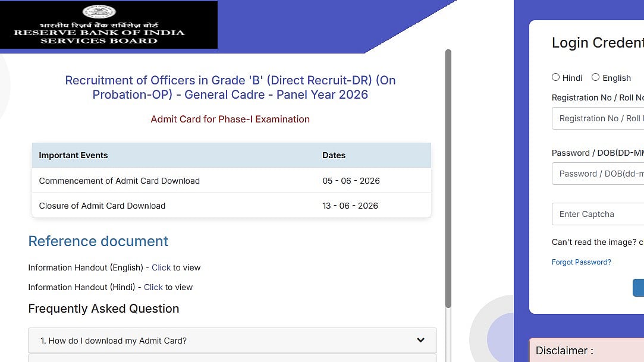Screen dimensions: 644x362
Task: Click the 'Dates' column header
Action: pos(334,155)
